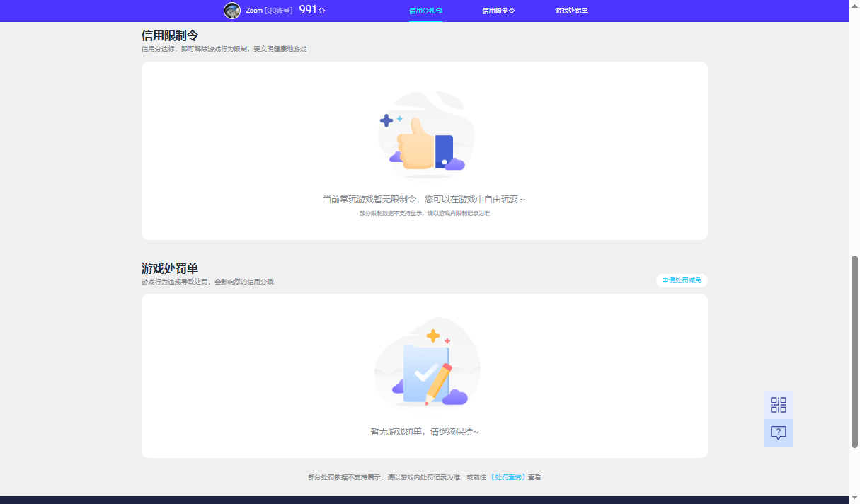Viewport: 860px width, 504px height.
Task: Click the thumbs-up illustration
Action: [x=425, y=136]
